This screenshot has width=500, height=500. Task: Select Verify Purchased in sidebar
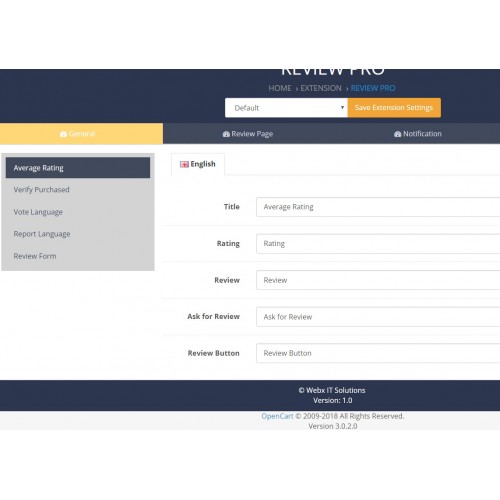(x=78, y=190)
